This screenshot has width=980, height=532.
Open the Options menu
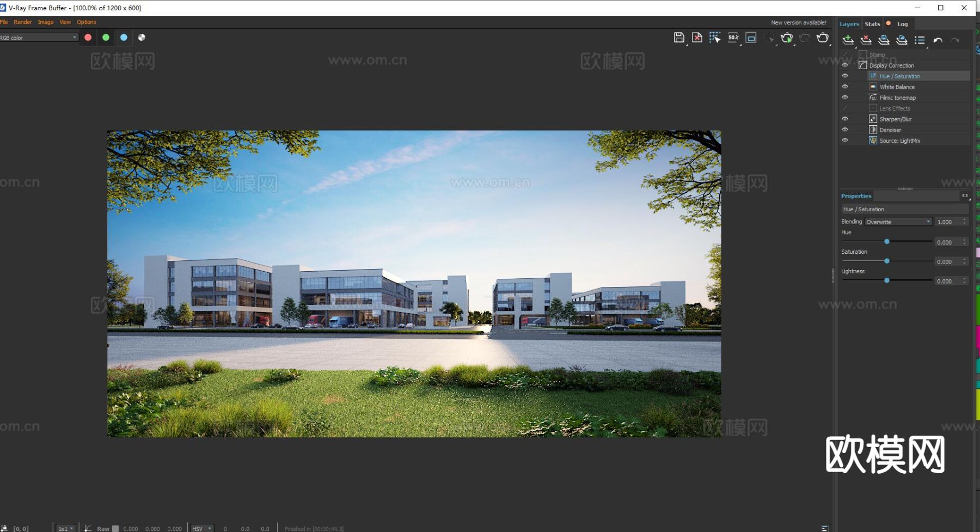coord(87,22)
